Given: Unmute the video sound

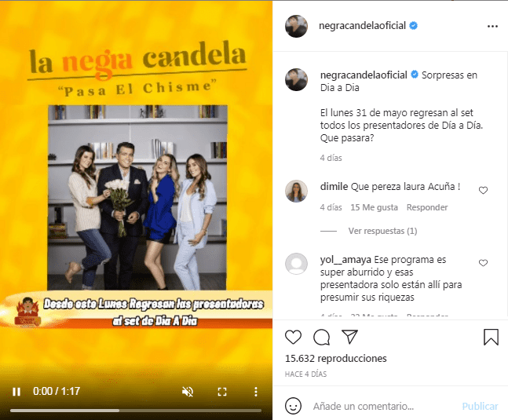Looking at the screenshot, I should pos(188,392).
